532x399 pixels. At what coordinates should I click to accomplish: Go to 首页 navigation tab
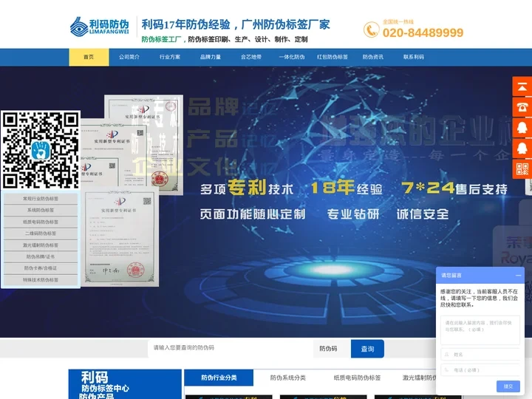(89, 57)
